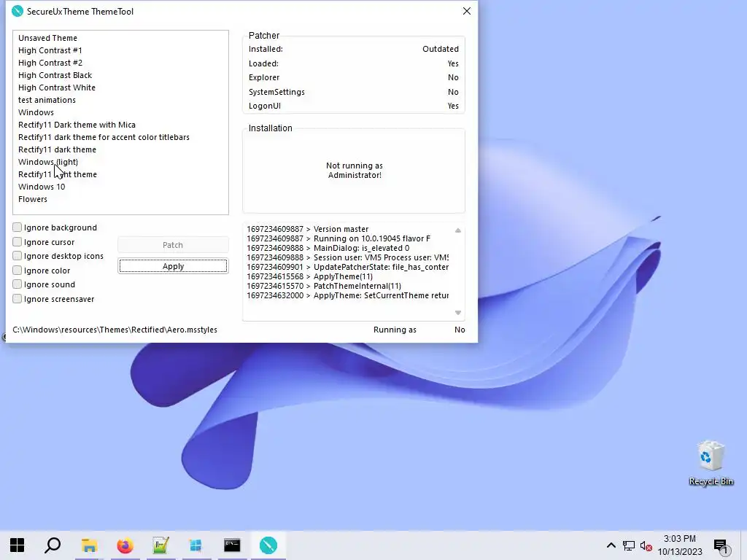This screenshot has width=747, height=560.
Task: Open the command prompt taskbar icon
Action: point(232,545)
